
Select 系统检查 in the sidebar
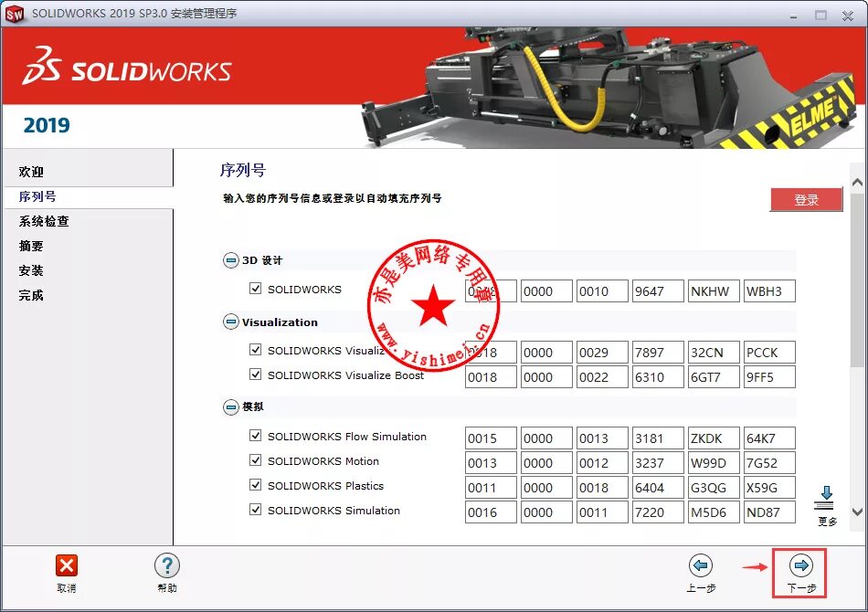point(44,221)
